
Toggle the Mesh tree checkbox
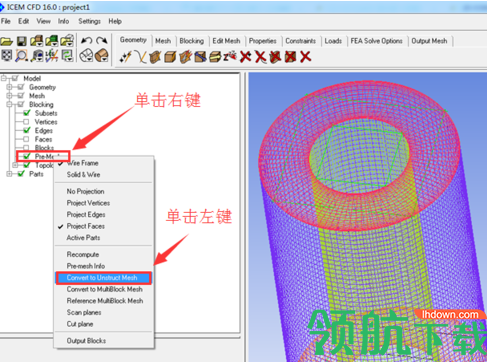(x=21, y=96)
